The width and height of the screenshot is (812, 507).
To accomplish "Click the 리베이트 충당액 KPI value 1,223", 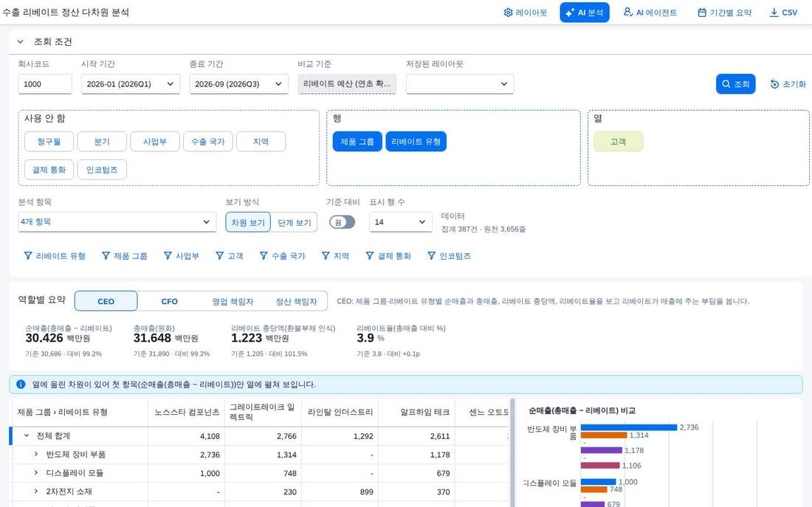I will (x=247, y=338).
